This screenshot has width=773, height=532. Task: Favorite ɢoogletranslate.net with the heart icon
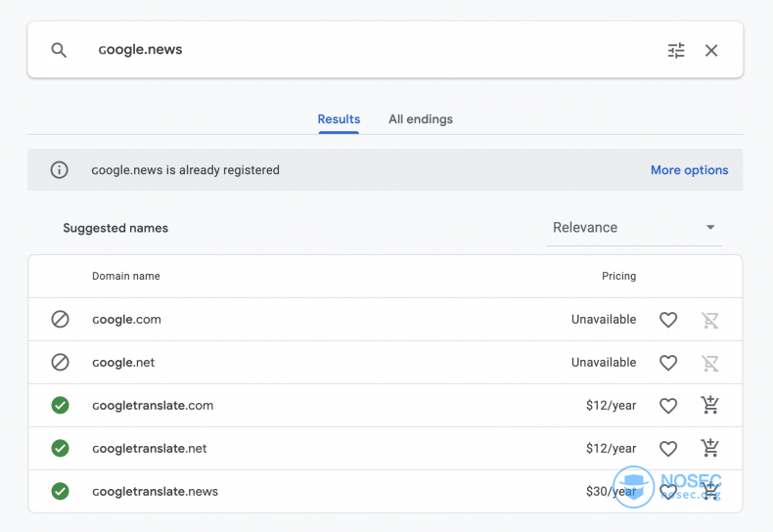pyautogui.click(x=668, y=449)
